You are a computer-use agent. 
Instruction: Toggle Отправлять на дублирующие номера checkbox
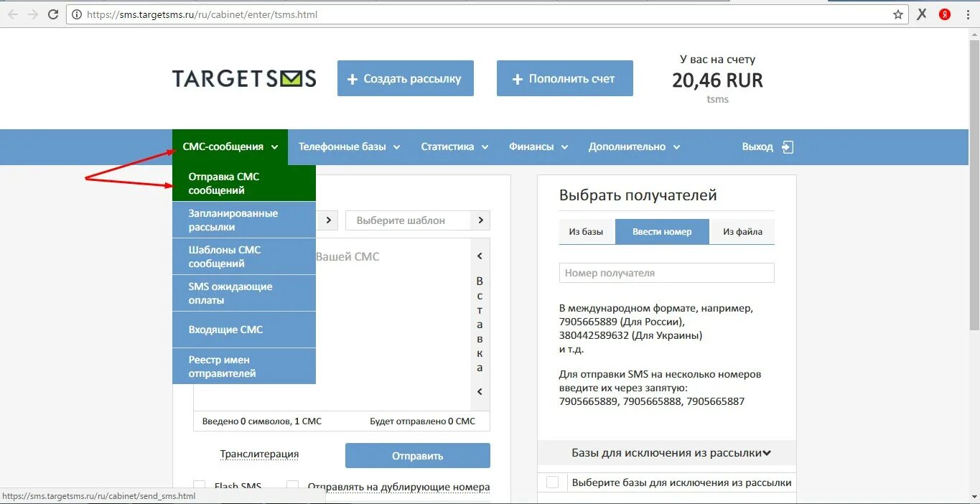point(293,486)
